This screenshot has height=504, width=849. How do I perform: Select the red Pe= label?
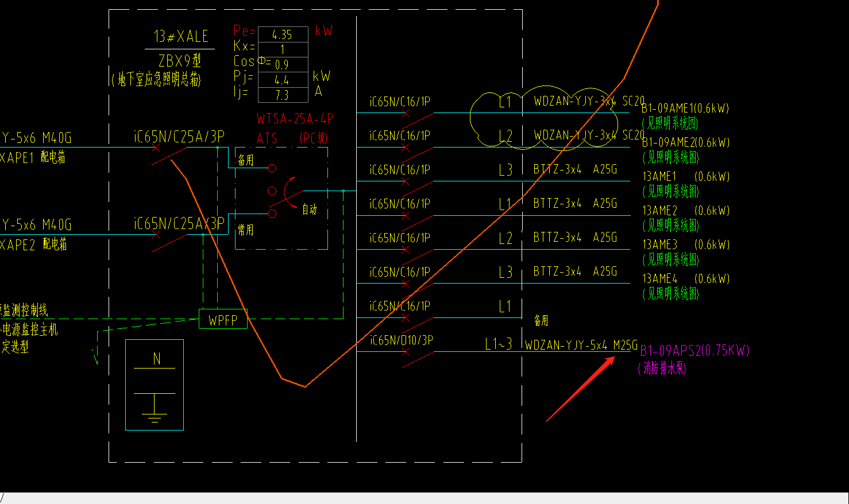(244, 30)
